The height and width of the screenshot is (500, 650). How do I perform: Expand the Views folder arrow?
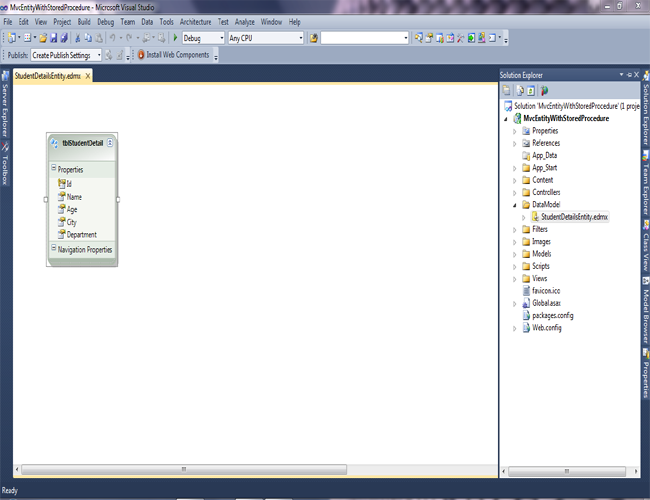(514, 279)
